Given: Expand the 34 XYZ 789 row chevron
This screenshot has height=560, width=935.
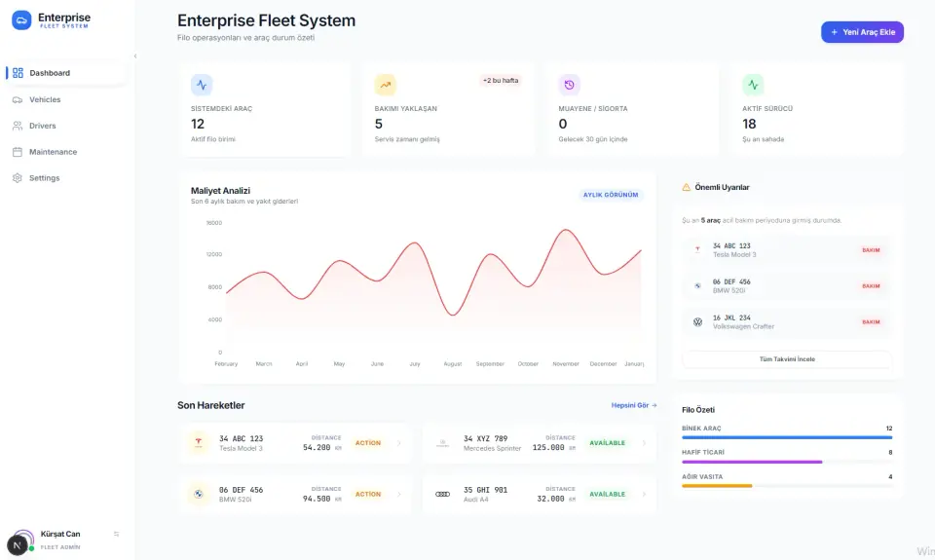Looking at the screenshot, I should [644, 443].
